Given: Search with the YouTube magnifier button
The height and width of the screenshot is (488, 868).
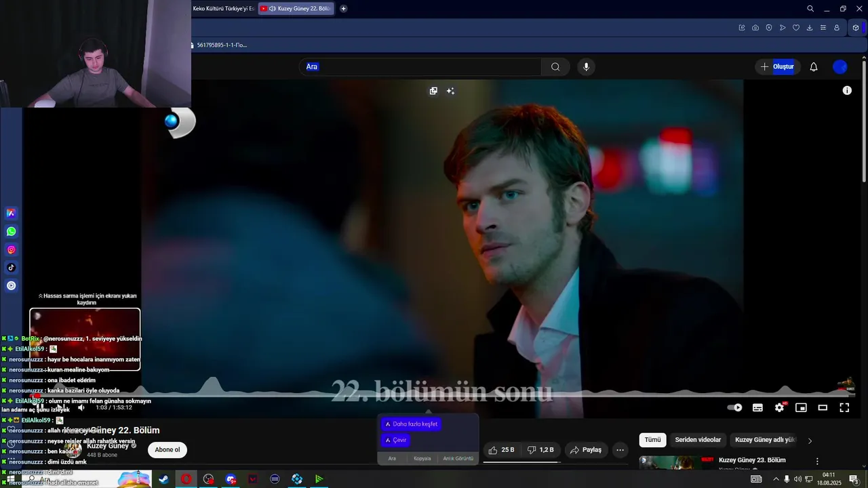Looking at the screenshot, I should [x=555, y=66].
